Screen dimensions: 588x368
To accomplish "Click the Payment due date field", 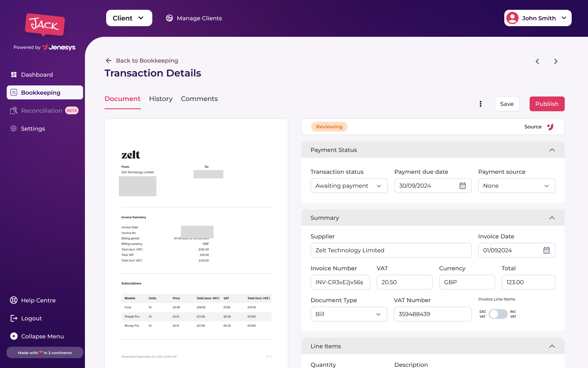I will point(433,186).
